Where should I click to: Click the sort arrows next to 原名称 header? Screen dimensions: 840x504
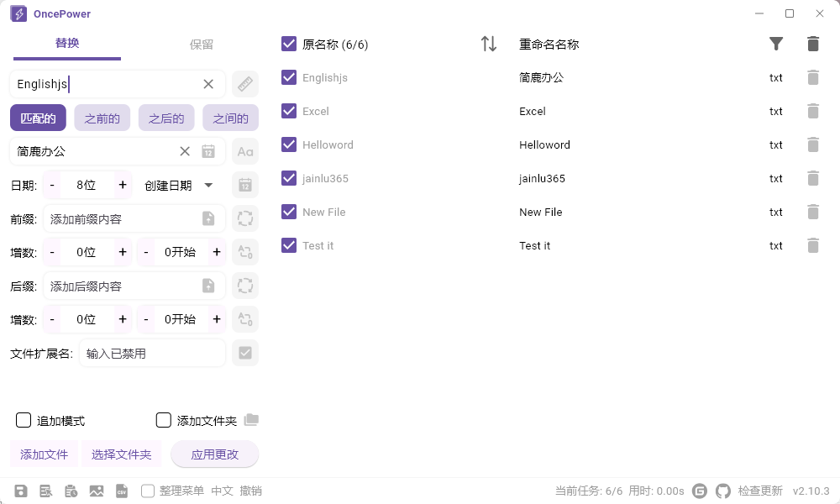coord(488,44)
